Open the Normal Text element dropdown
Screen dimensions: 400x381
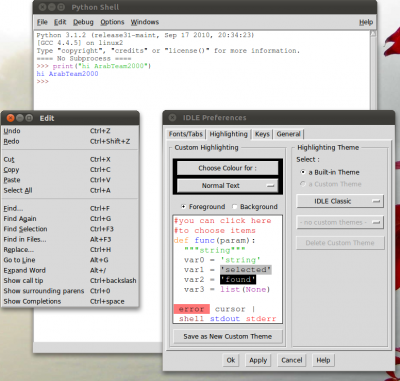(227, 186)
